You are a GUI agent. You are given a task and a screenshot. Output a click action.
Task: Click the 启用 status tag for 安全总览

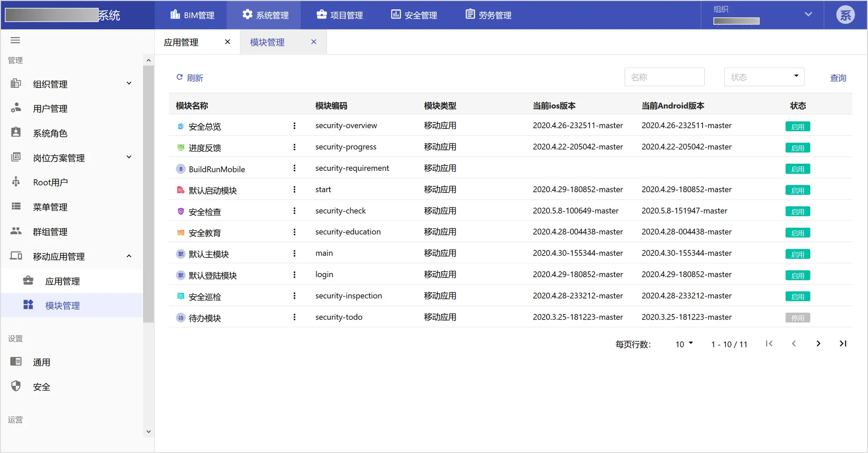click(x=797, y=126)
